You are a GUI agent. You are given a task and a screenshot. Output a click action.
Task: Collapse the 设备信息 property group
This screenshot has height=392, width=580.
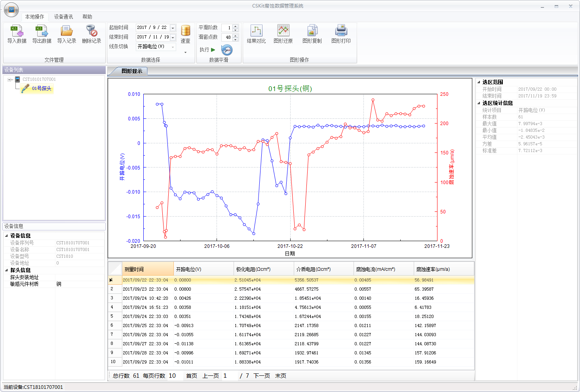[6, 236]
